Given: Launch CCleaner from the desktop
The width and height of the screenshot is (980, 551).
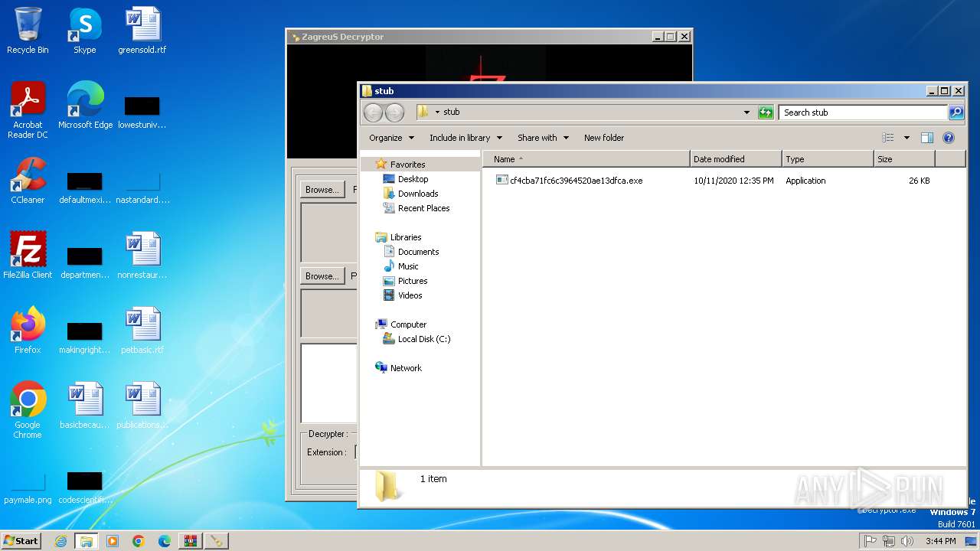Looking at the screenshot, I should (28, 181).
